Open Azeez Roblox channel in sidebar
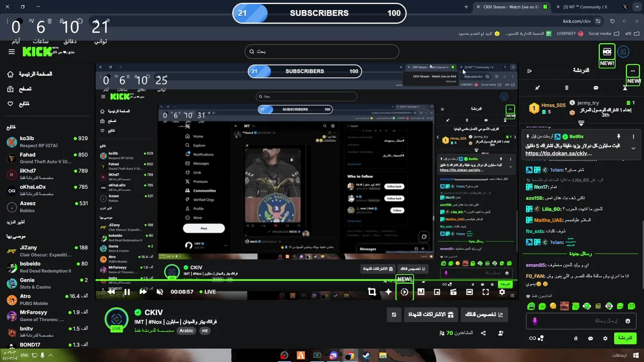Viewport: 644px width, 362px height. click(47, 207)
